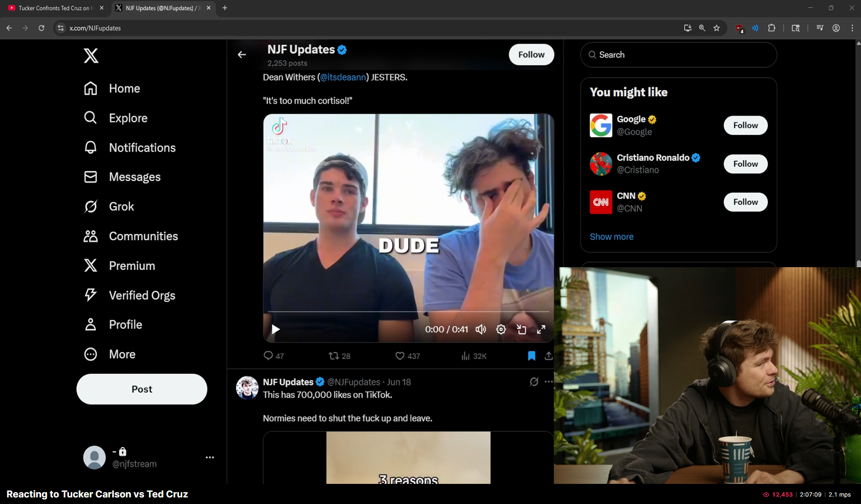Open the Extensions puzzle icon
This screenshot has width=861, height=504.
tap(771, 28)
